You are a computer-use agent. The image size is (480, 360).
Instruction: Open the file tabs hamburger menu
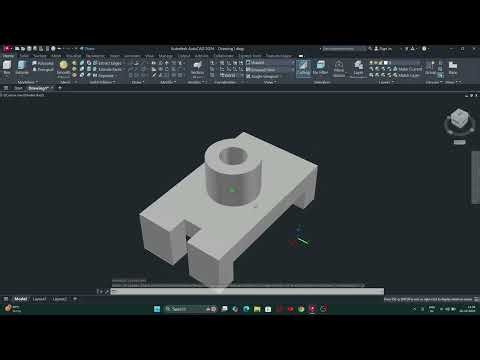click(x=6, y=88)
